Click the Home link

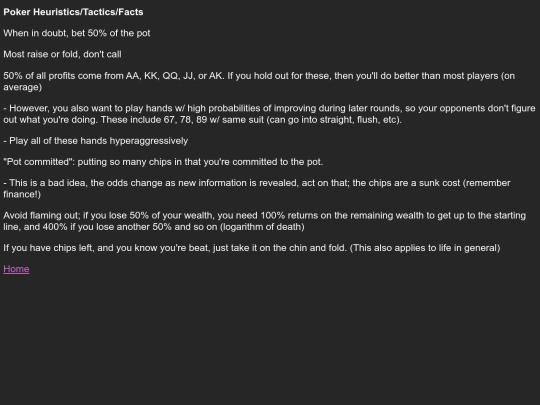click(16, 269)
